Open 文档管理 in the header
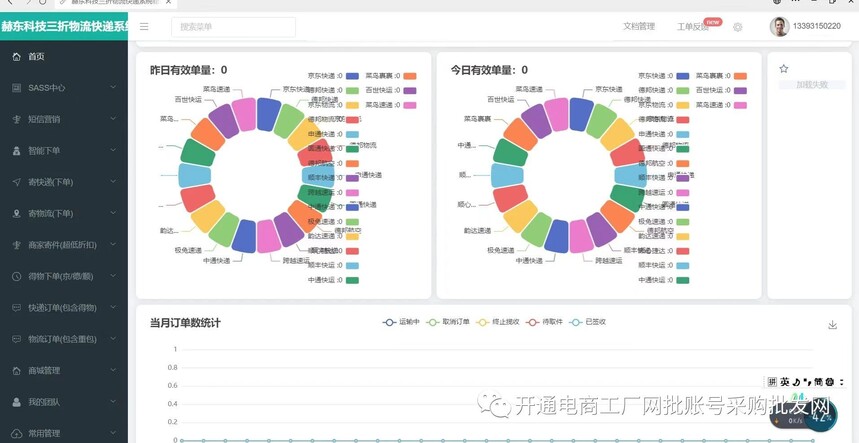This screenshot has height=443, width=859. (x=639, y=26)
